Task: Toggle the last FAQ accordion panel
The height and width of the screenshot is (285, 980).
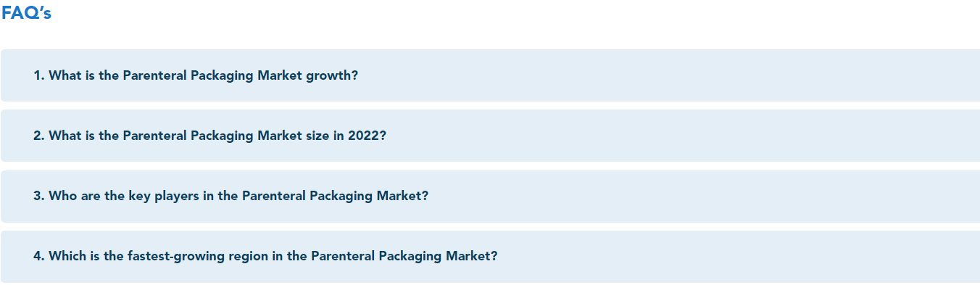Action: coord(490,256)
